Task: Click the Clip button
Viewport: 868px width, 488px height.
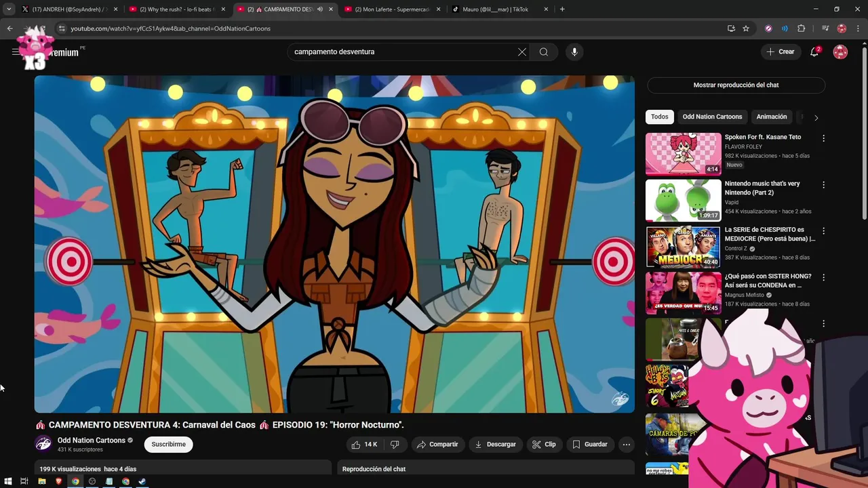Action: click(x=544, y=445)
